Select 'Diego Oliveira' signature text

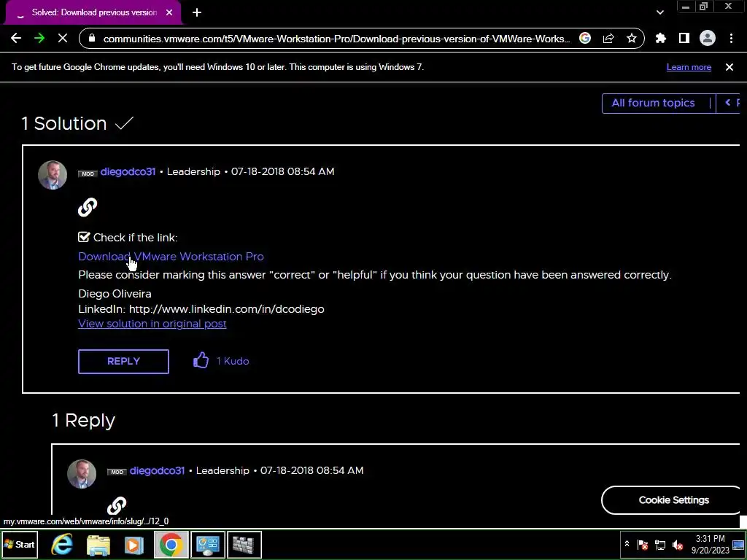[x=115, y=294]
